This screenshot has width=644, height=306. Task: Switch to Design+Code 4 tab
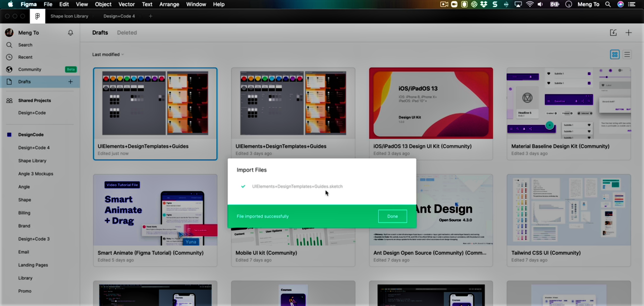pos(119,16)
